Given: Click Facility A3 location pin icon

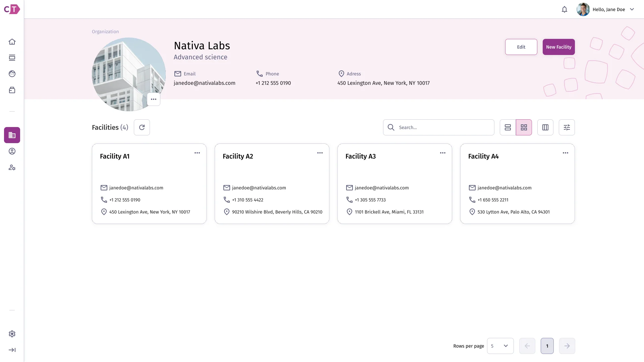Looking at the screenshot, I should [x=350, y=212].
